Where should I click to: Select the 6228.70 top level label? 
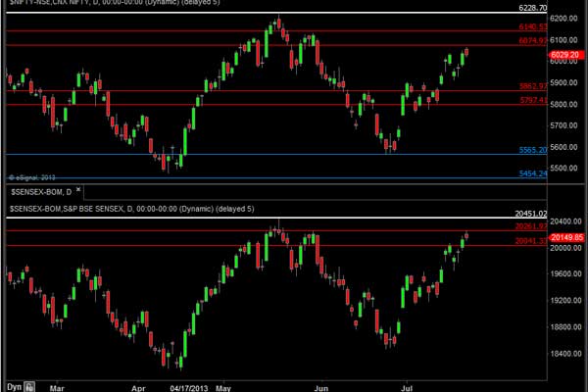tap(533, 8)
